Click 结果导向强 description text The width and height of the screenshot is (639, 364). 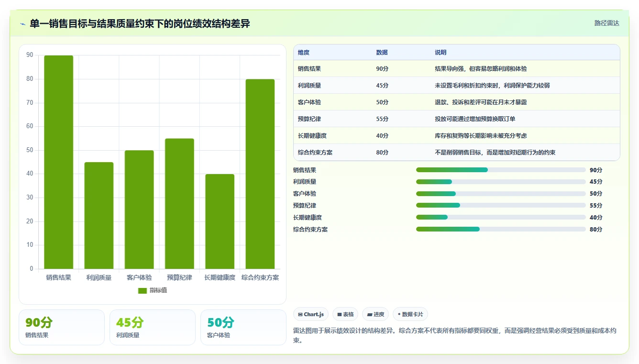pyautogui.click(x=481, y=69)
